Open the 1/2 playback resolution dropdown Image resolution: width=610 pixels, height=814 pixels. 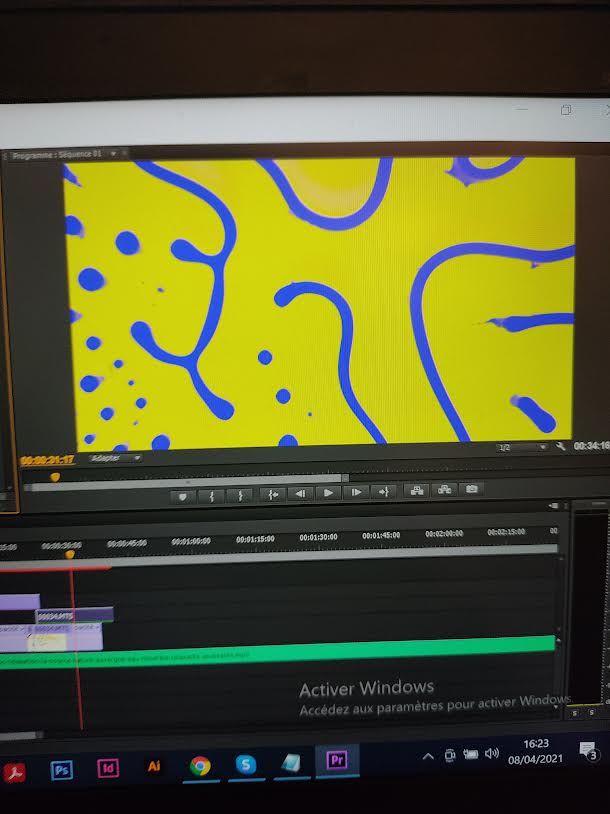[522, 447]
